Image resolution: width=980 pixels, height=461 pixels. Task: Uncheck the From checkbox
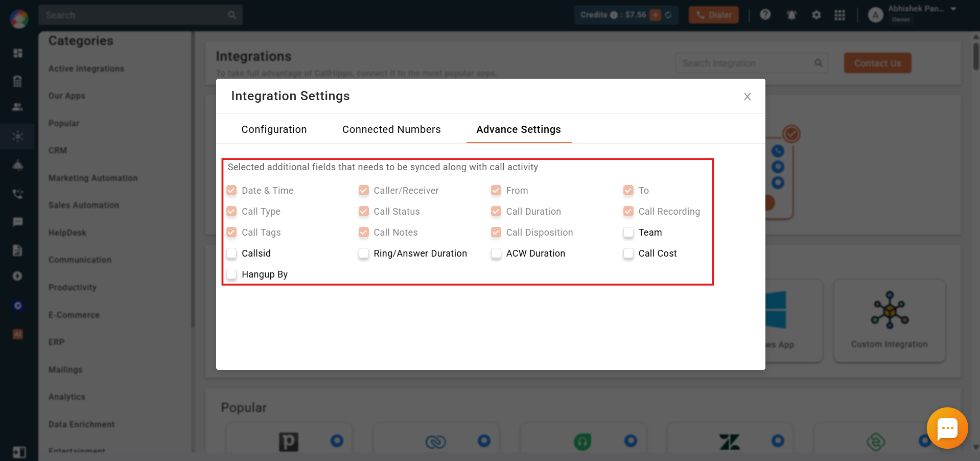point(496,191)
